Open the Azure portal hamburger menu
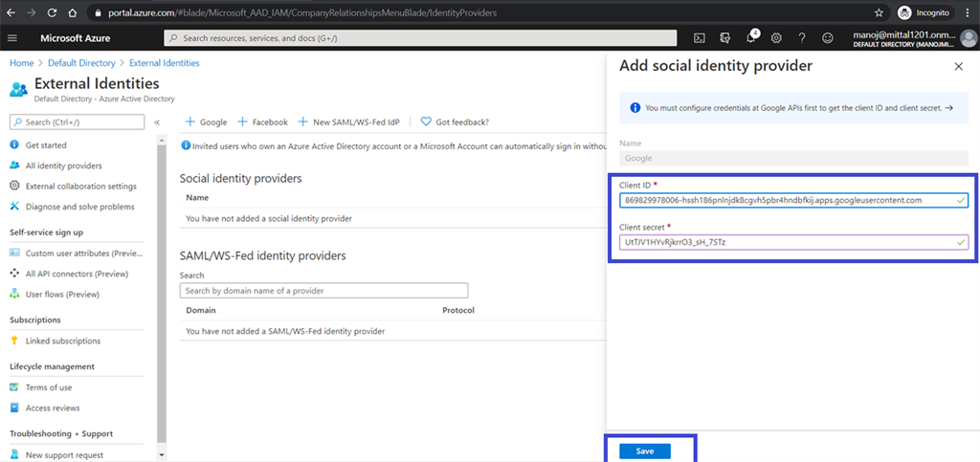 pyautogui.click(x=12, y=38)
